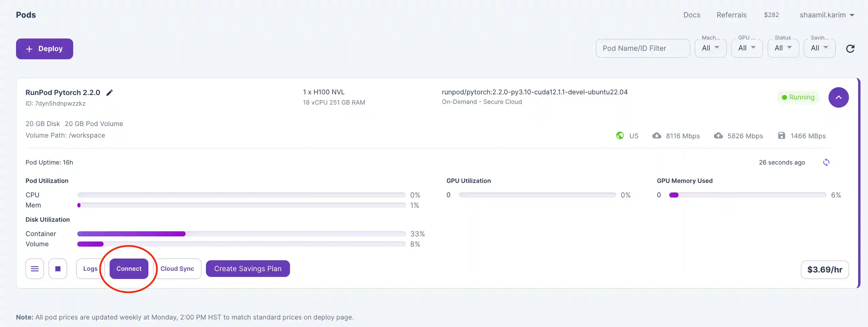Screen dimensions: 868x327
Task: Click the Pod Name/ID Filter field
Action: point(643,48)
